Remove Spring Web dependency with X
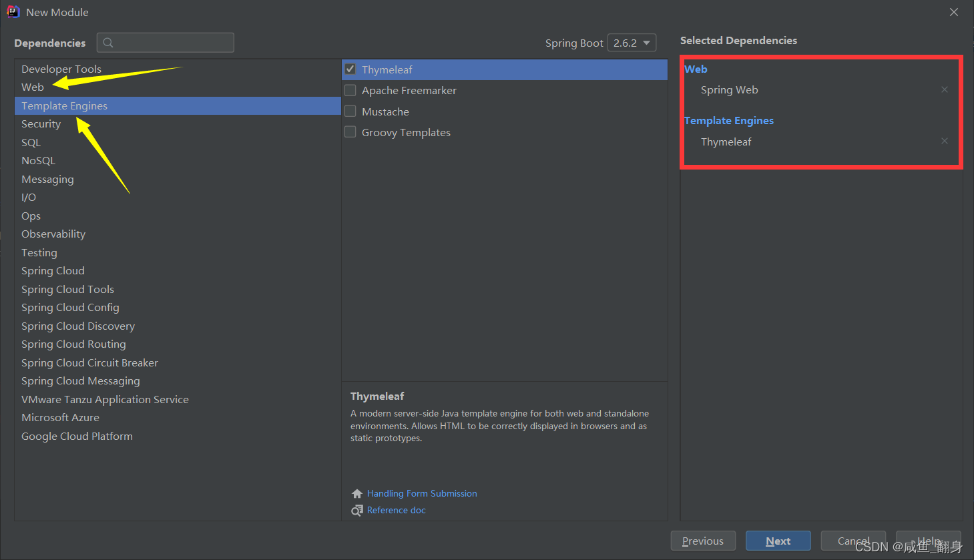 [945, 89]
